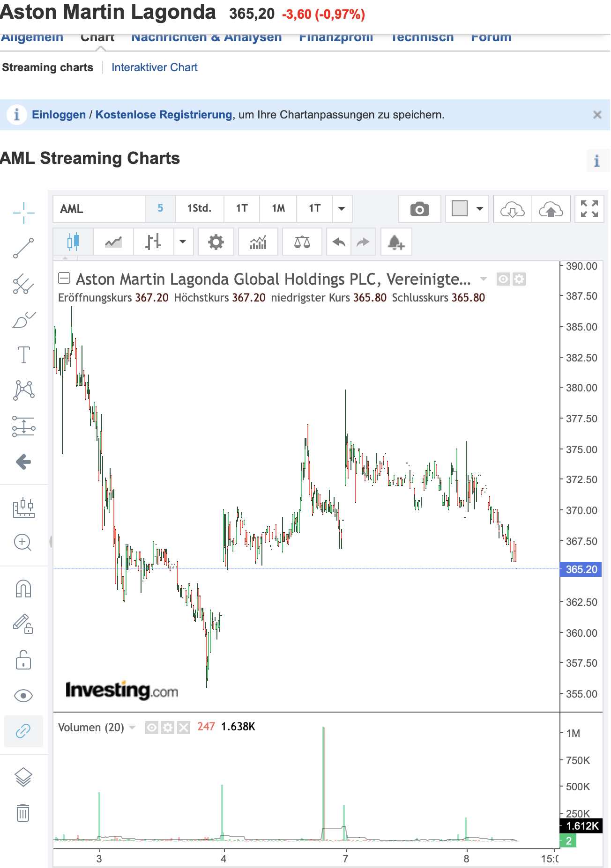Pick the brush drawing tool

[x=23, y=320]
